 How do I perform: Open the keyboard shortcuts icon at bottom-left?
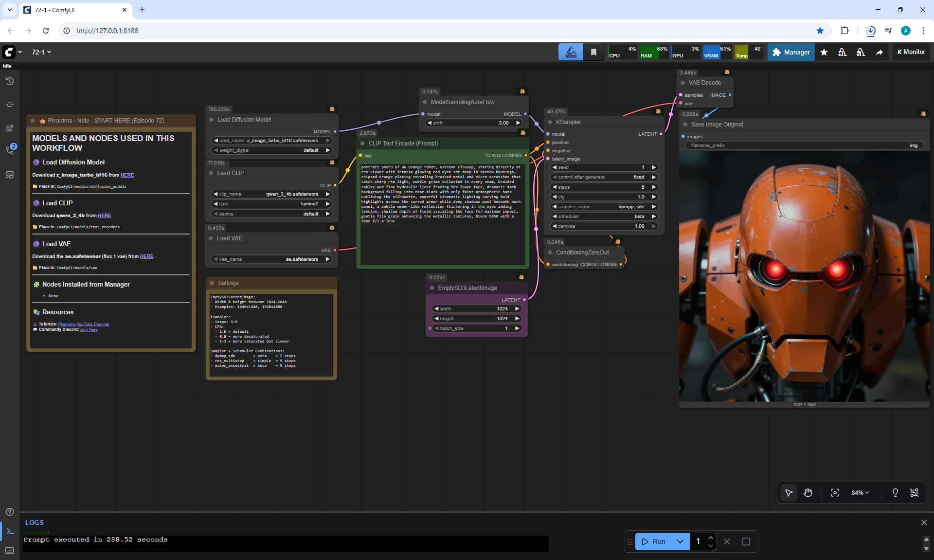9,551
